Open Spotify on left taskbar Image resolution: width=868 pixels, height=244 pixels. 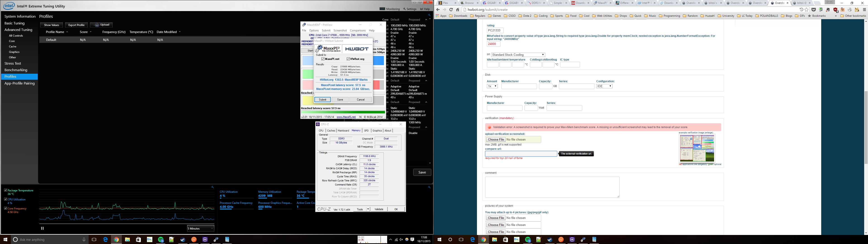[x=161, y=240]
